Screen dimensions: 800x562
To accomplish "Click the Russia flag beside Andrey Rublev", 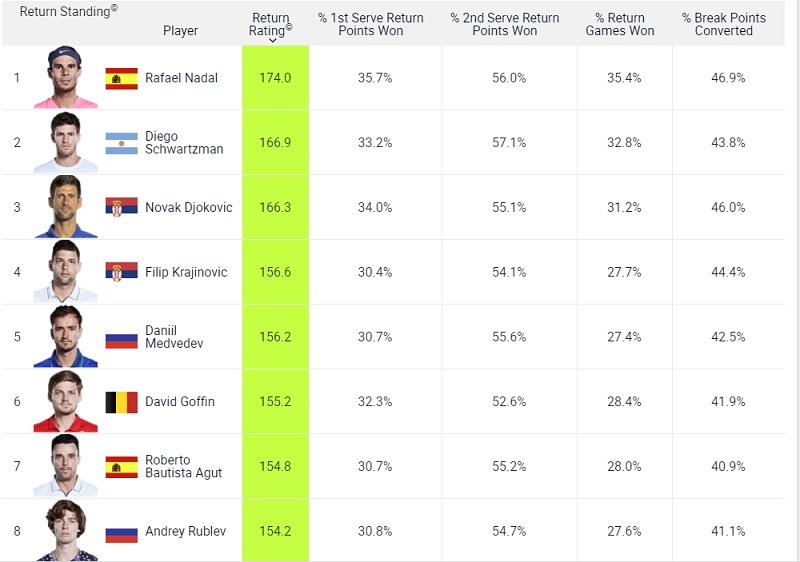I will point(121,531).
